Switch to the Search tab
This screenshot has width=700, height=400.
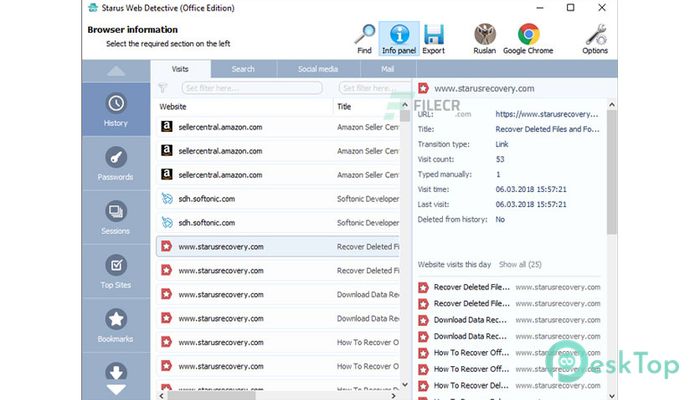tap(243, 69)
